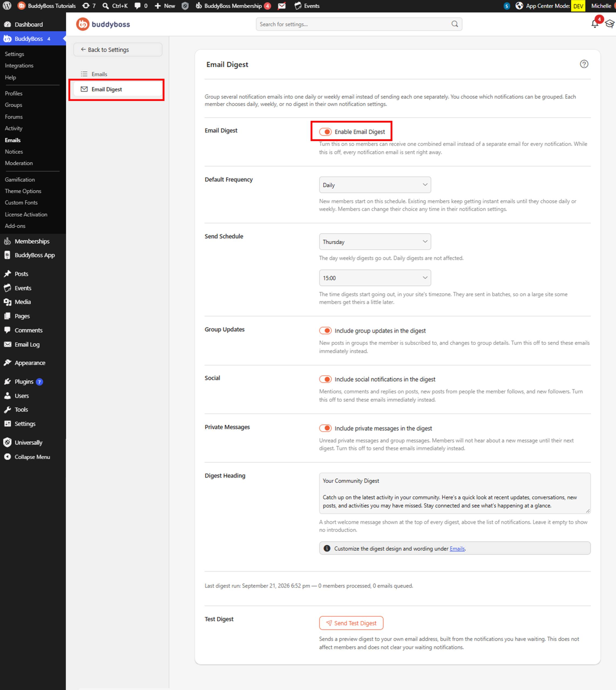Viewport: 616px width, 690px height.
Task: Open the 15:00 send time dropdown
Action: 375,278
